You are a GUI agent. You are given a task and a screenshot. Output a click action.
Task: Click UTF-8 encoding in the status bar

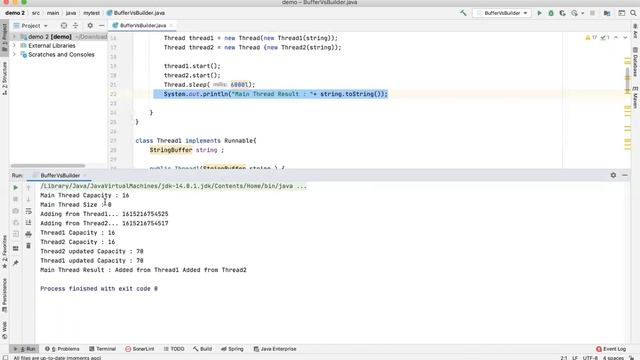590,358
